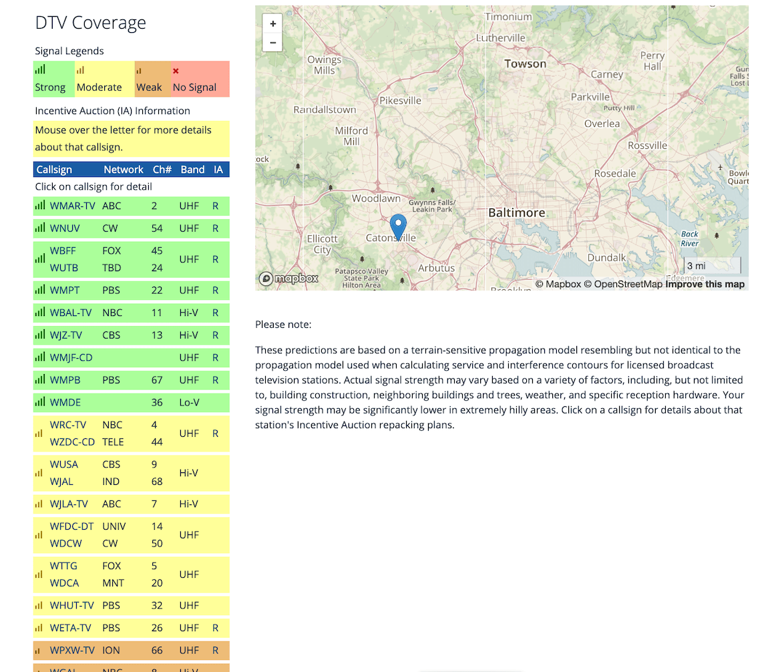Click the signal icon beside WETA-TV

click(x=39, y=628)
